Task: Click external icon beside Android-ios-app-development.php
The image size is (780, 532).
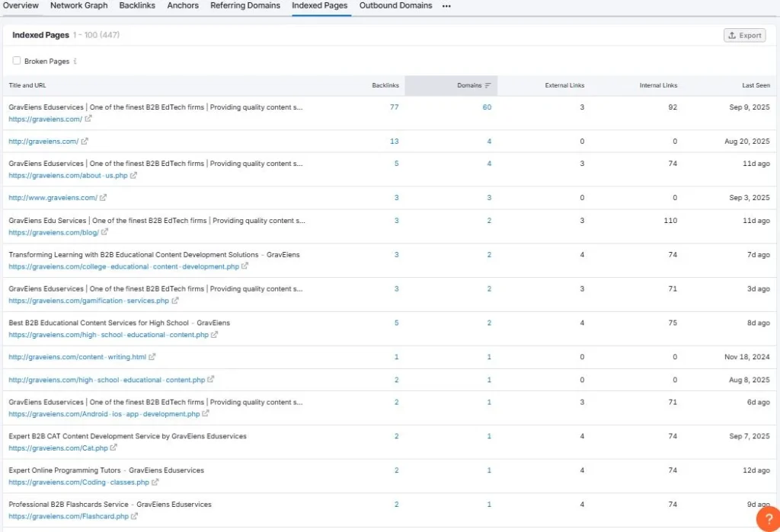Action: coord(206,414)
